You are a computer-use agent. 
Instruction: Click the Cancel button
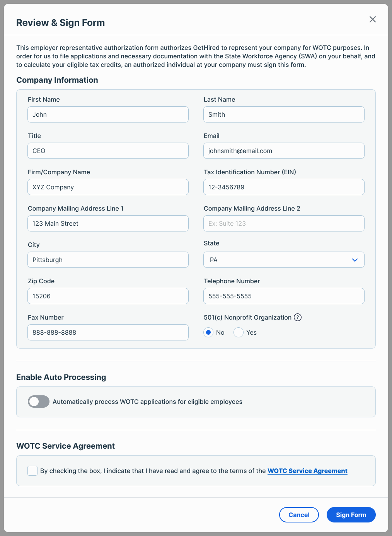point(299,515)
